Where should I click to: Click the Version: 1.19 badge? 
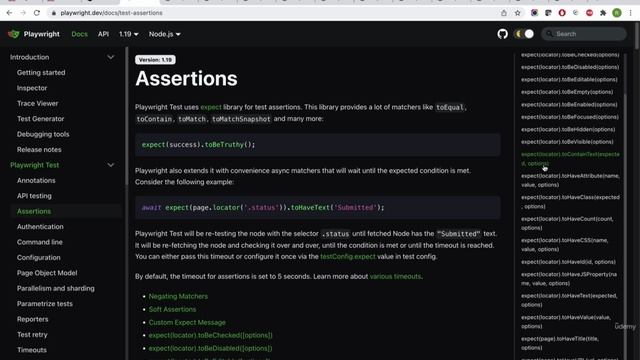coord(155,60)
